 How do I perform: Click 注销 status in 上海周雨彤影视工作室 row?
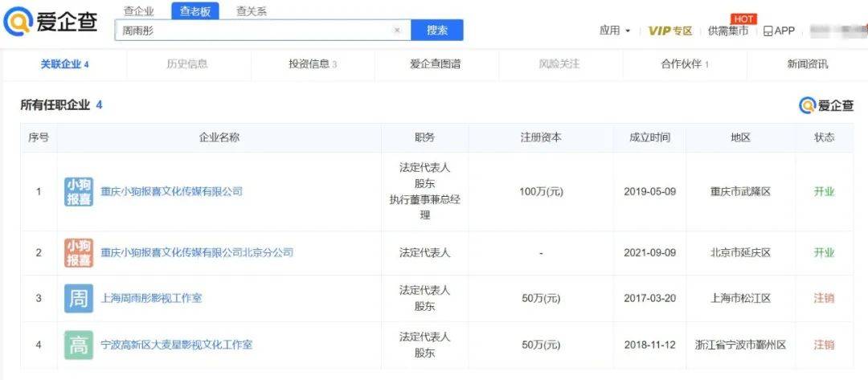(x=825, y=299)
